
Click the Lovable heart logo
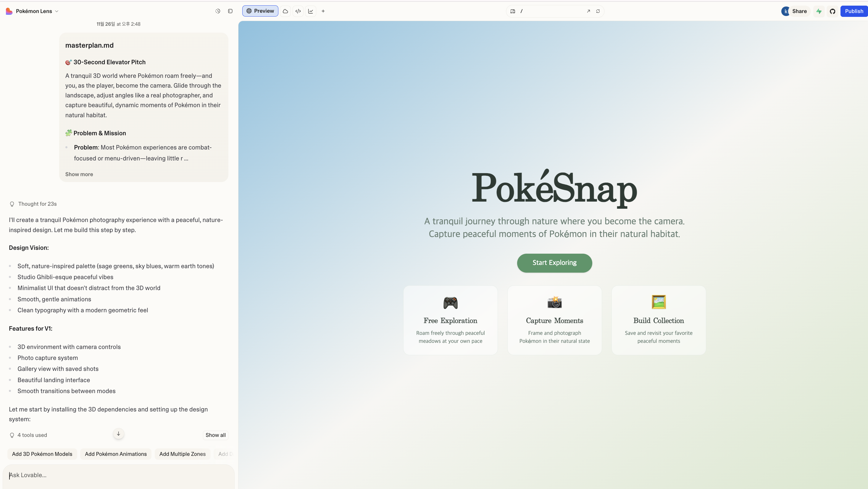(x=9, y=11)
